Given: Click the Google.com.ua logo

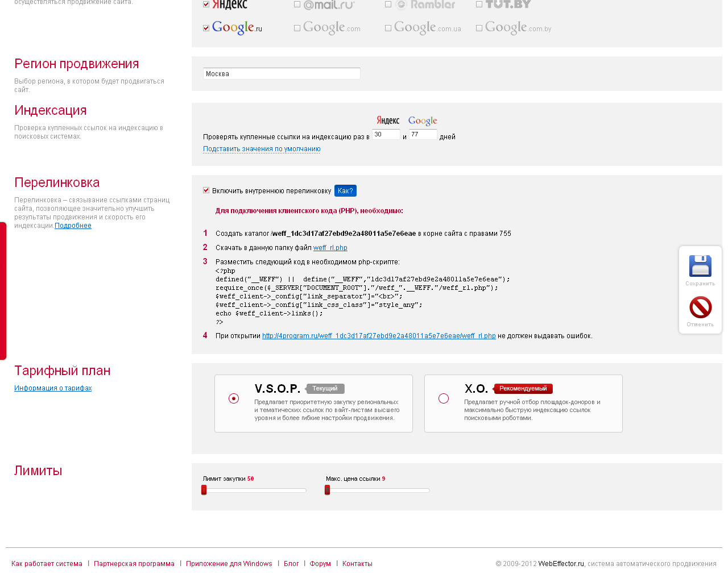Looking at the screenshot, I should pos(428,28).
